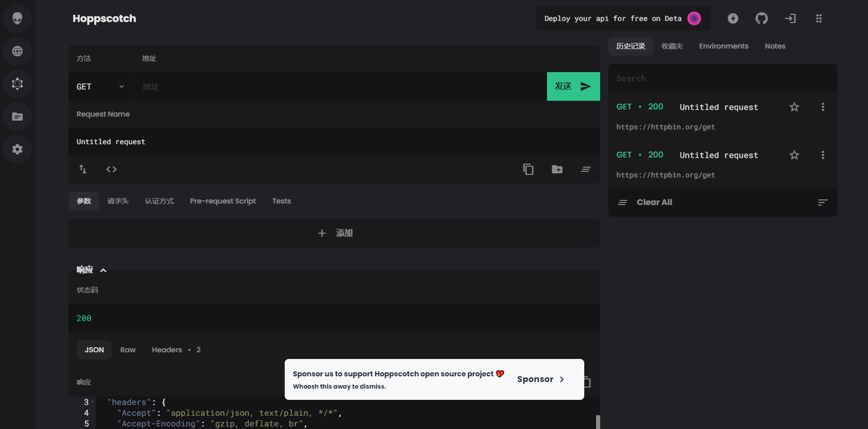The width and height of the screenshot is (868, 429).
Task: Open the Hoppscotch alien logo home icon
Action: click(17, 18)
